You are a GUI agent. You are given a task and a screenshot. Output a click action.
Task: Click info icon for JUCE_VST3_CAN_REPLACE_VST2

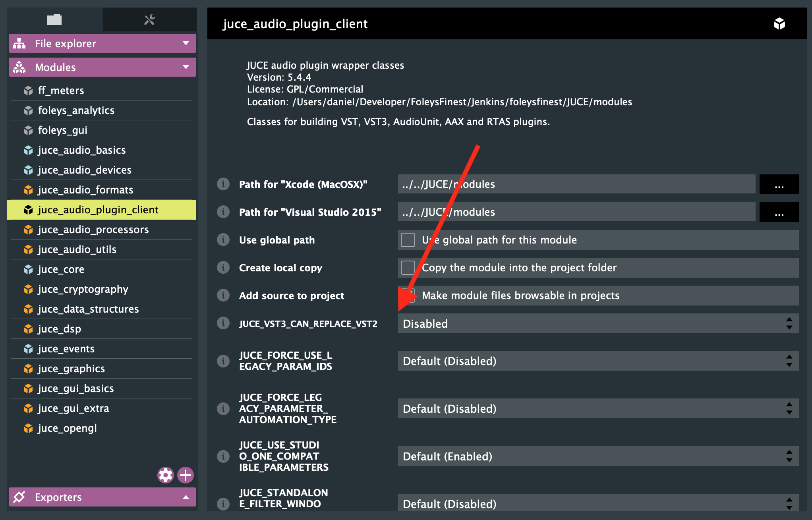coord(223,323)
